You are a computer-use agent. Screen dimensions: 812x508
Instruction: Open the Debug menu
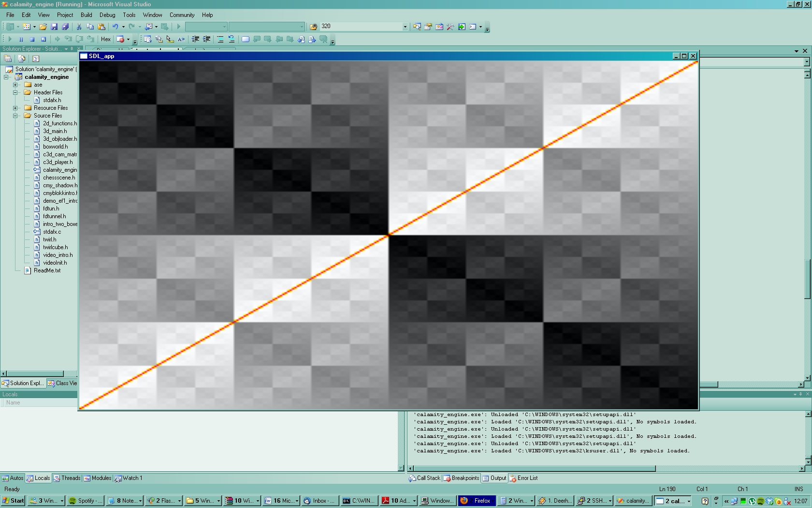(x=107, y=15)
